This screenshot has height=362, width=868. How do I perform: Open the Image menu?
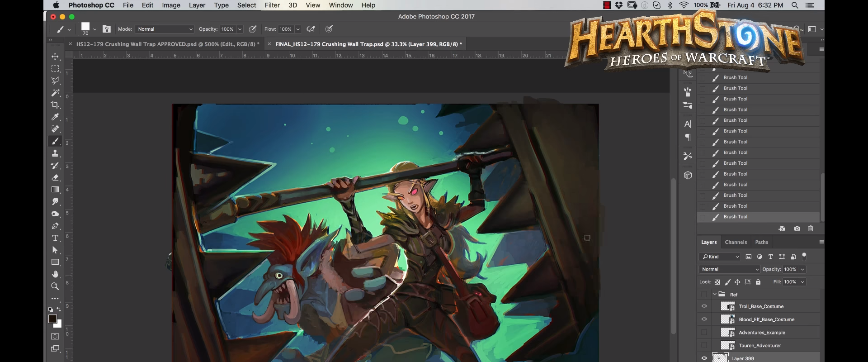click(x=171, y=5)
